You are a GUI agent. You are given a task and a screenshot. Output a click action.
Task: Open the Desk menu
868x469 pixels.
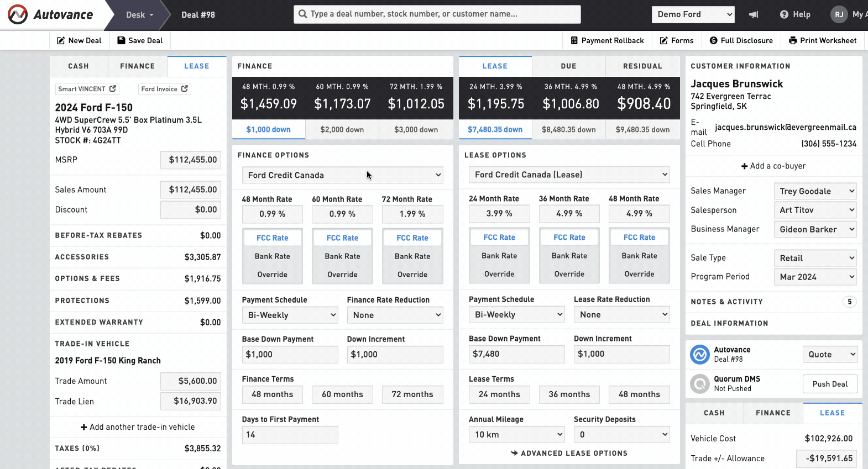click(139, 15)
